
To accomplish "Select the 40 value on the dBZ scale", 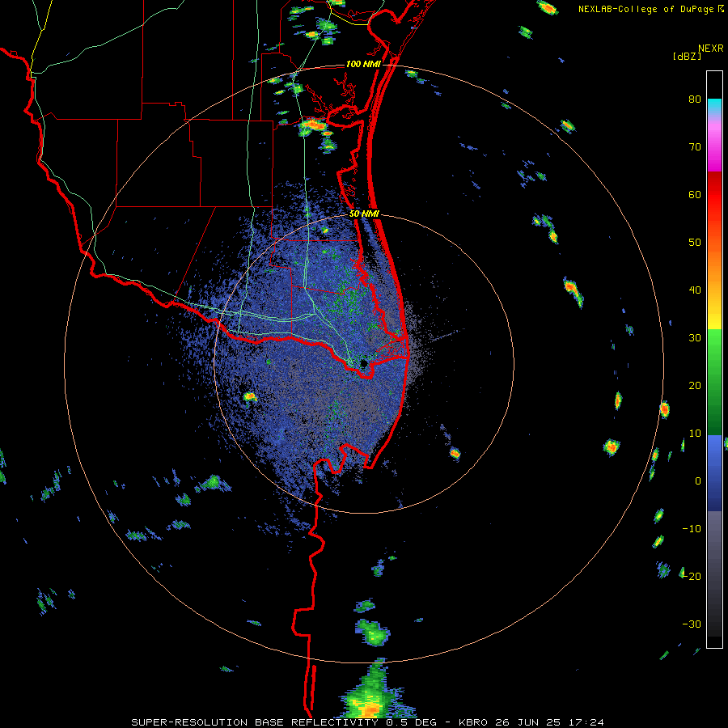I will pos(695,290).
